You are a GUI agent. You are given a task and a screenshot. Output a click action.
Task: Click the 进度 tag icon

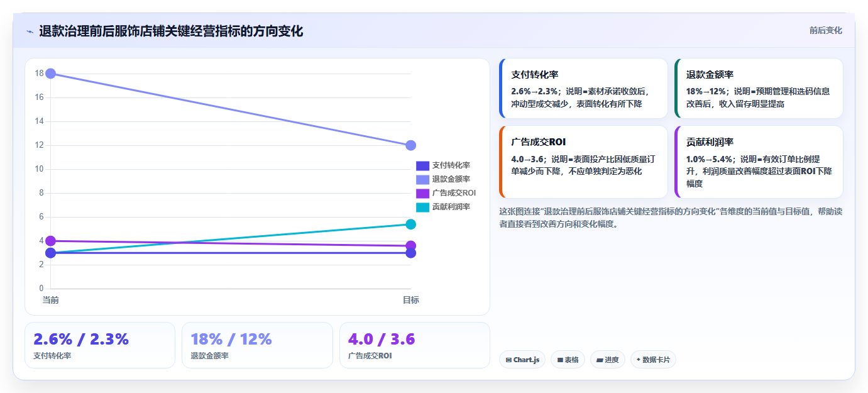pos(600,360)
